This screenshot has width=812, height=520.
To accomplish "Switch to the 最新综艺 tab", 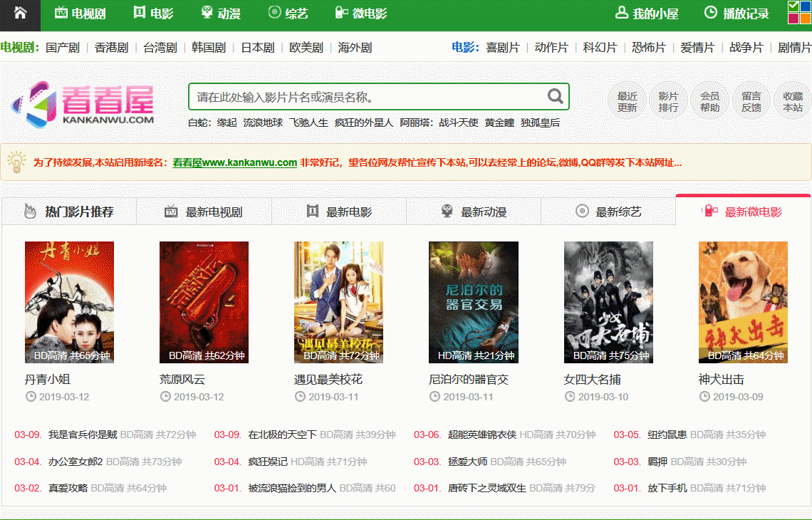I will tap(608, 212).
